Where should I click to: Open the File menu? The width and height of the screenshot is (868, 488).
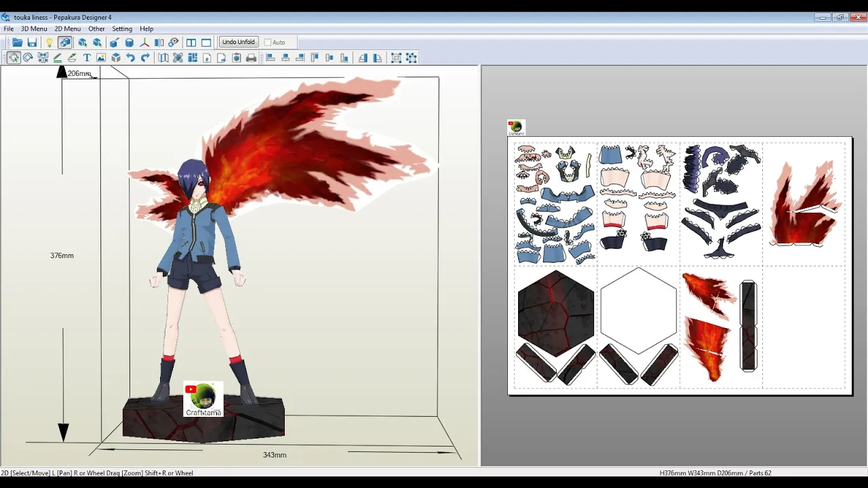click(x=9, y=28)
